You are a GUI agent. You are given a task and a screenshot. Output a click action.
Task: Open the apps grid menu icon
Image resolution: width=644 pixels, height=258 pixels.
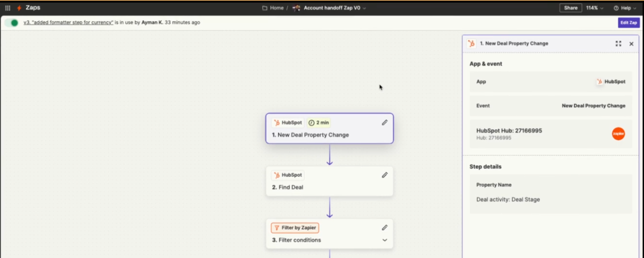[8, 8]
